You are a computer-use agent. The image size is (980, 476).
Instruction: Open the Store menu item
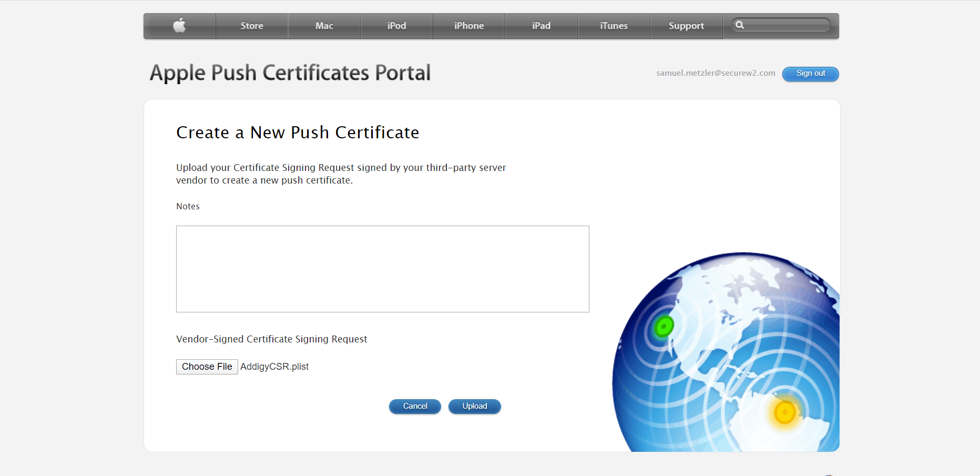tap(252, 26)
